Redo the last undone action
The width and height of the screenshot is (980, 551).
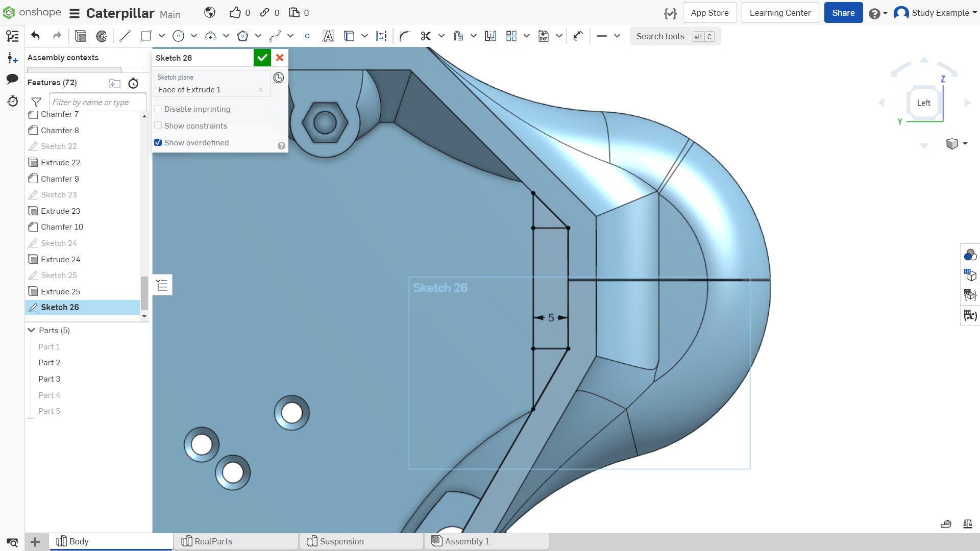pos(57,36)
